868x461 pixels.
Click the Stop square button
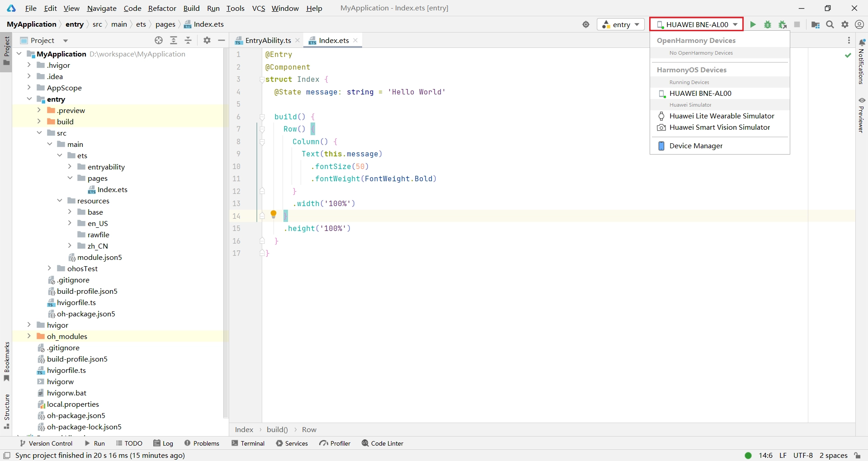point(797,24)
